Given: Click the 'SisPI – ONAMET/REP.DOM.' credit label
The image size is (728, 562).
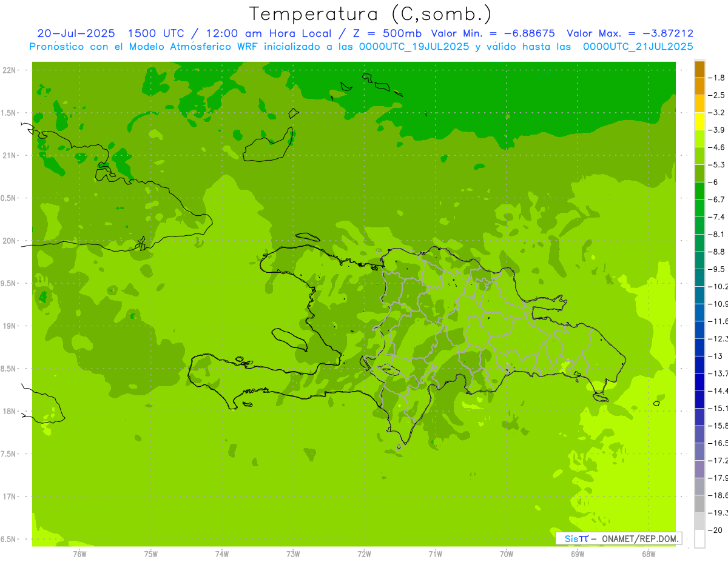Looking at the screenshot, I should point(619,538).
